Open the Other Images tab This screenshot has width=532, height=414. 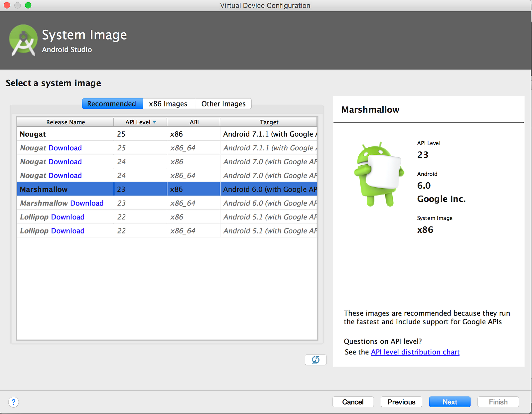click(x=223, y=104)
